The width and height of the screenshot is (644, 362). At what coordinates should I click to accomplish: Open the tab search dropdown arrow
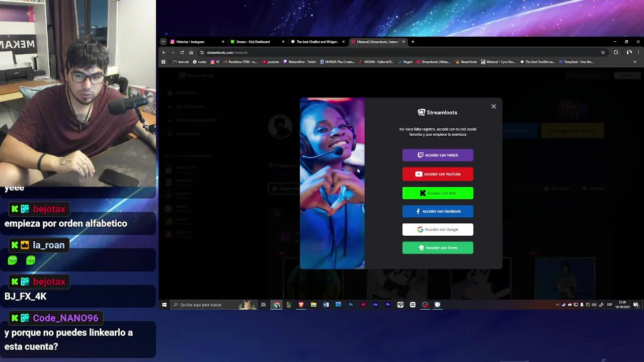pos(164,42)
